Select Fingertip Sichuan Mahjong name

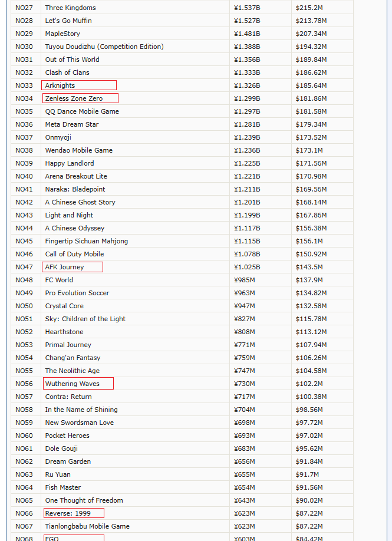87,241
